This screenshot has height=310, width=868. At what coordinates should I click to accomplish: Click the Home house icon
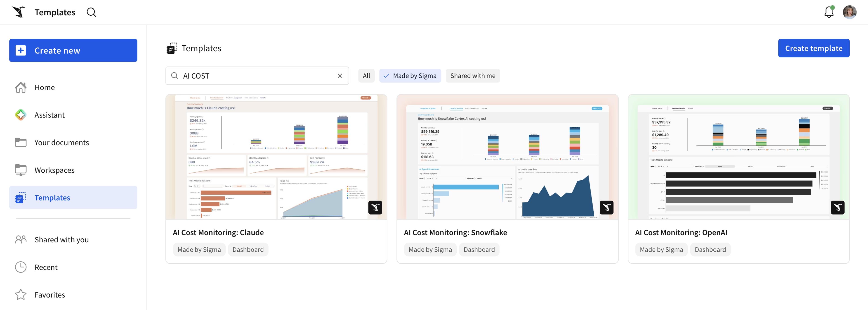[21, 87]
